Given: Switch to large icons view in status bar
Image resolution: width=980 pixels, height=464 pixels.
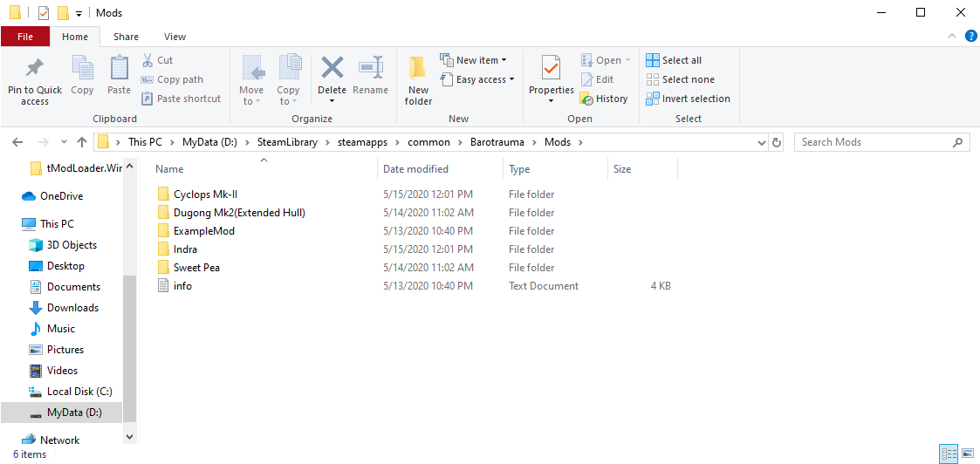Looking at the screenshot, I should [x=967, y=454].
